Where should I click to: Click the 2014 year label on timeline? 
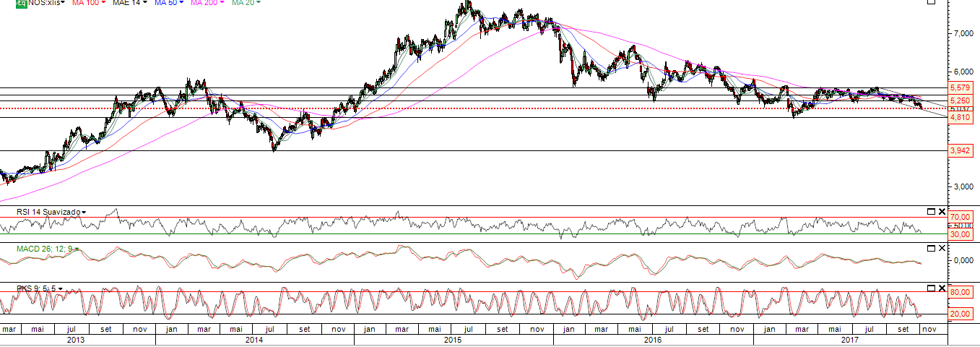tap(253, 339)
